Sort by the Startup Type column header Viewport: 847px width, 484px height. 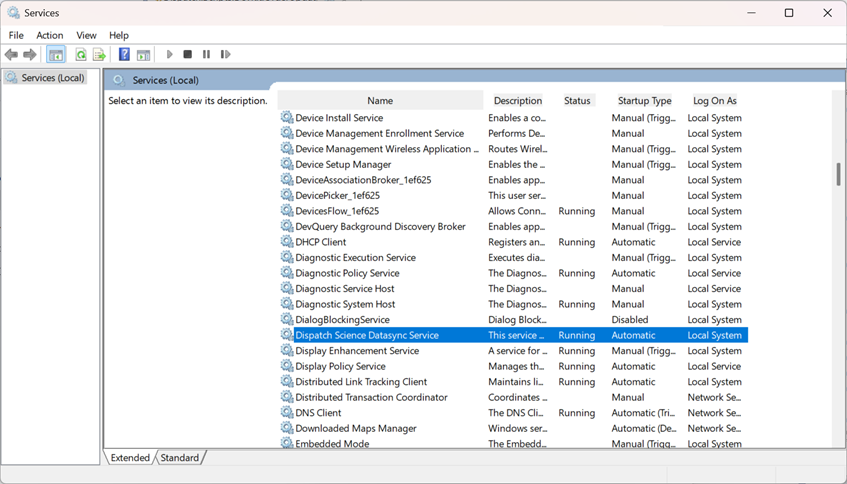pos(644,100)
